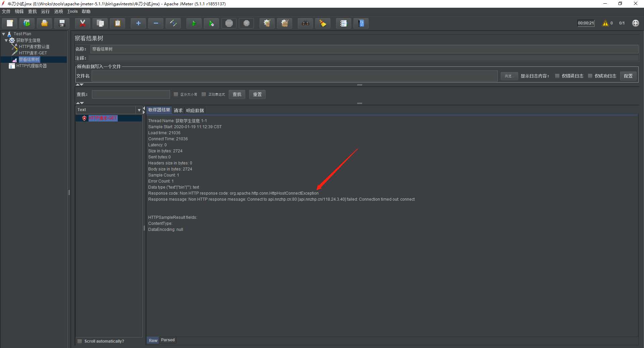The height and width of the screenshot is (348, 644).
Task: Collapse all nodes with minus icon
Action: pyautogui.click(x=156, y=23)
